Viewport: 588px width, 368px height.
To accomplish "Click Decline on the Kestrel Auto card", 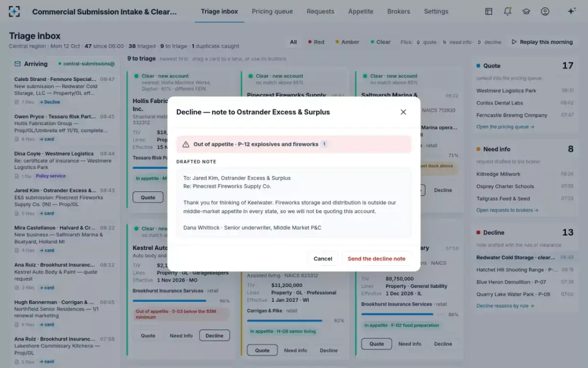I will (214, 336).
